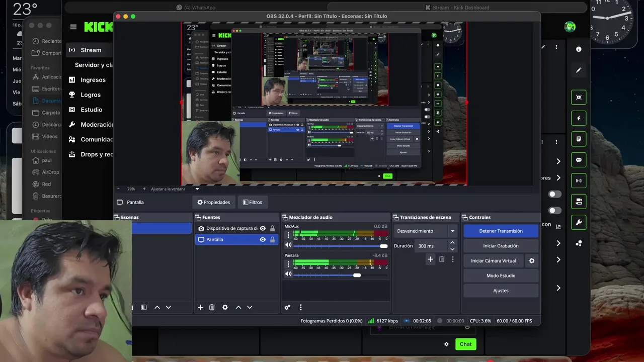Image resolution: width=644 pixels, height=362 pixels.
Task: Zoom in preview with plus button
Action: tap(144, 189)
